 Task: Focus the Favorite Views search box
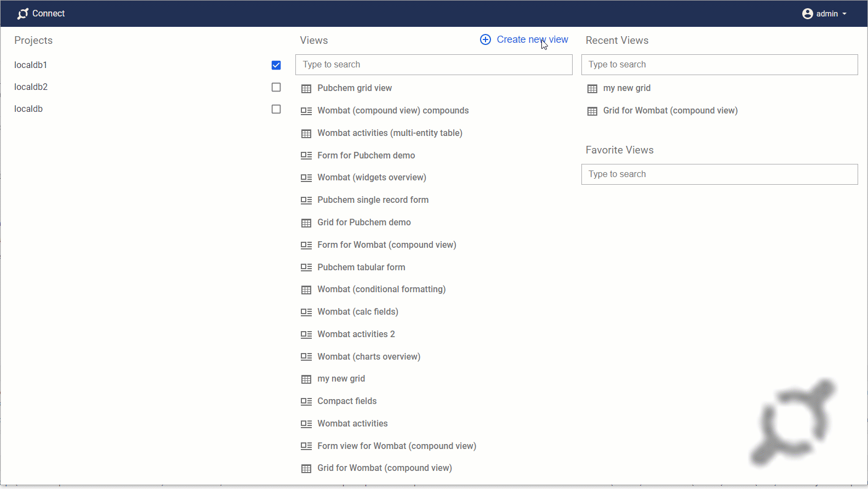click(x=719, y=174)
